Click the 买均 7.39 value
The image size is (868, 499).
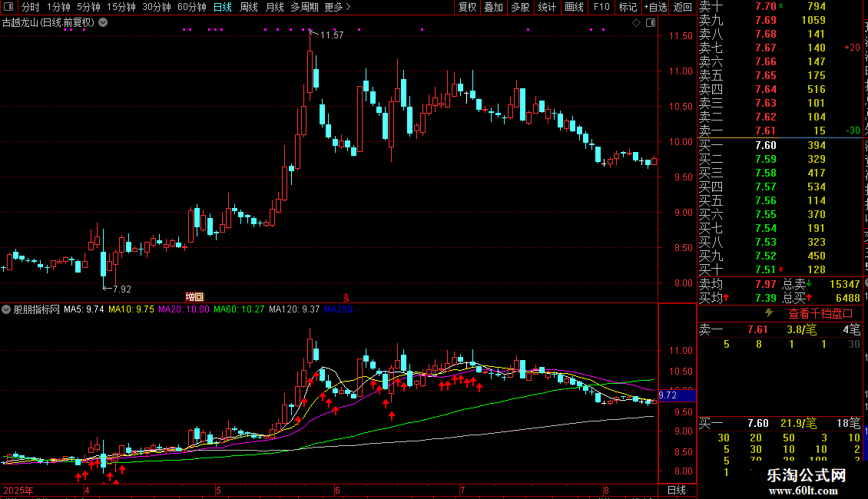click(766, 298)
